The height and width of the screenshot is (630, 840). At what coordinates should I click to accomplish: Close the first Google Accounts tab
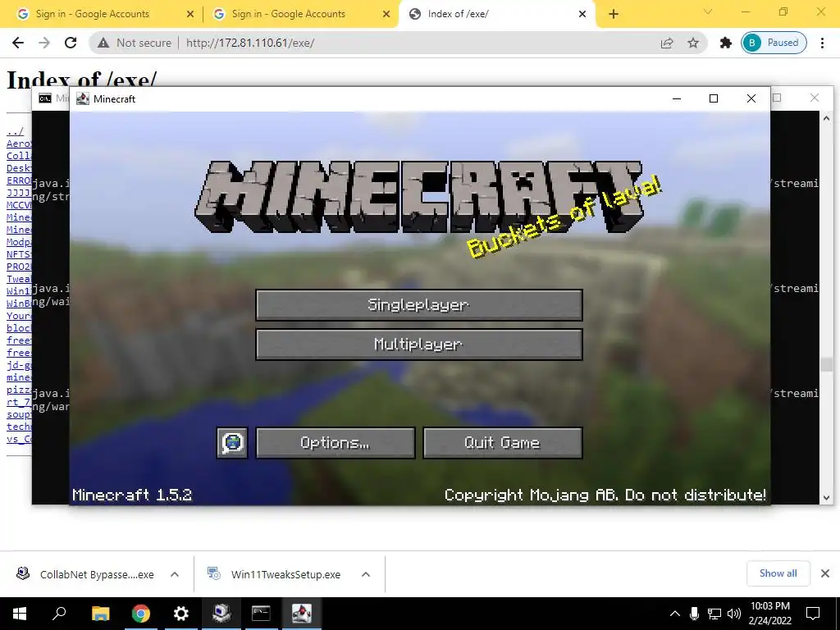tap(190, 15)
